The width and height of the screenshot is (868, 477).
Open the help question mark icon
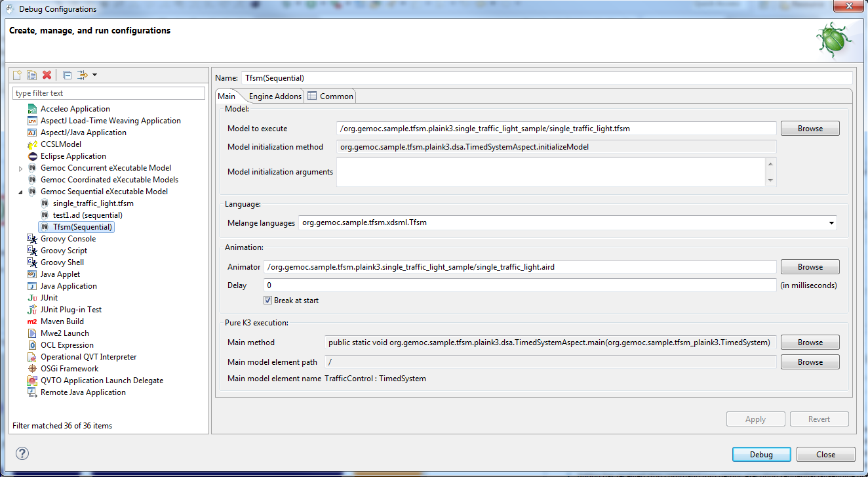(x=22, y=453)
